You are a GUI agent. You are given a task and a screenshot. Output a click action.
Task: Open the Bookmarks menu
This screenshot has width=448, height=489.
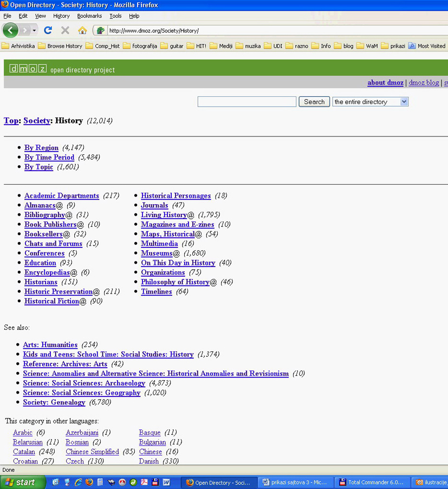[89, 16]
